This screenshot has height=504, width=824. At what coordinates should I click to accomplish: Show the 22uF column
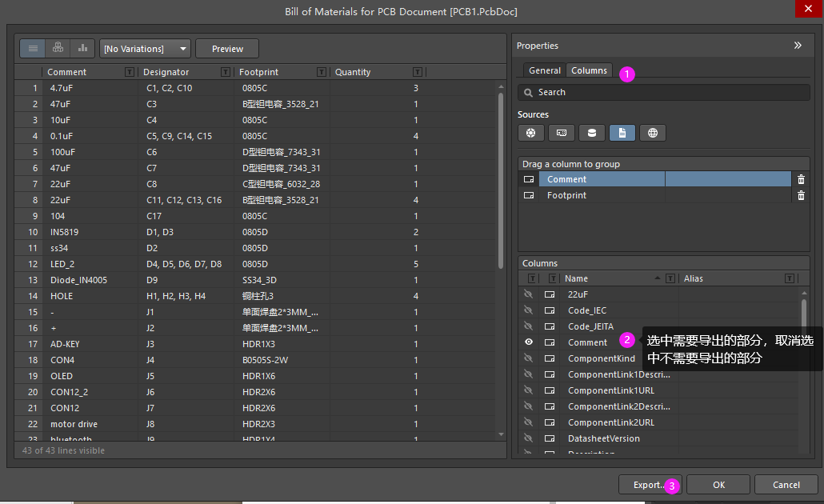pyautogui.click(x=529, y=294)
